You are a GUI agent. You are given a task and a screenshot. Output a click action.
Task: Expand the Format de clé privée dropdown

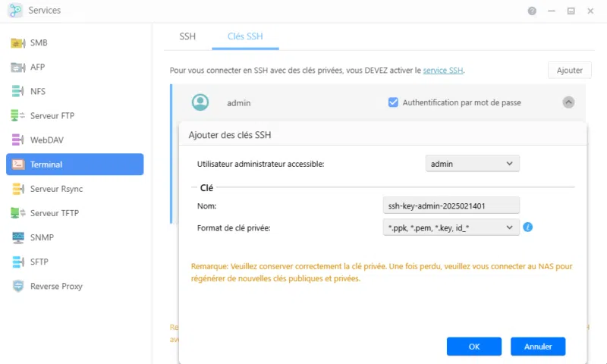pos(451,227)
